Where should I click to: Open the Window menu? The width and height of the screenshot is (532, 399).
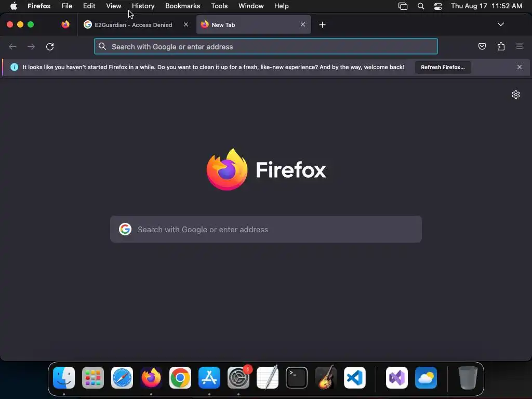(x=251, y=6)
